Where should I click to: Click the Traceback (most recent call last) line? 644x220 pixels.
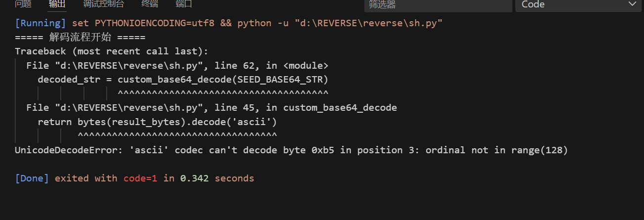click(x=112, y=51)
